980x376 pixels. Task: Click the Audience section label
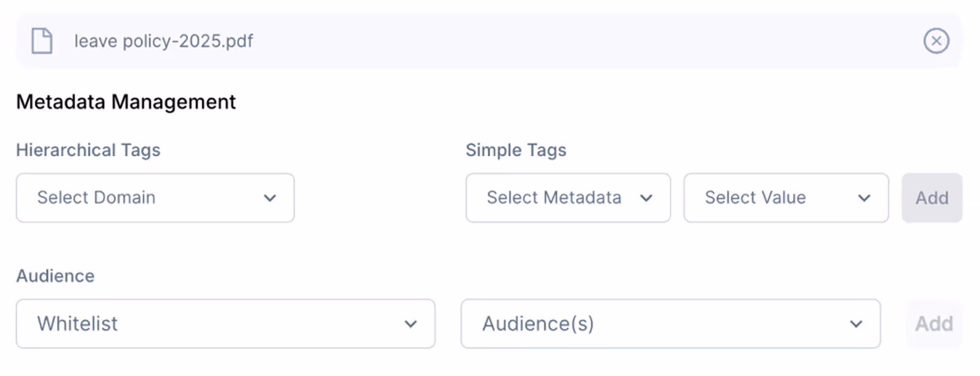(55, 276)
